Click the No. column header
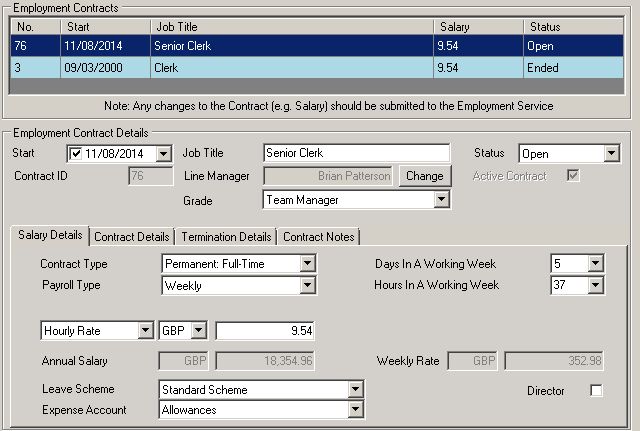 click(x=36, y=27)
